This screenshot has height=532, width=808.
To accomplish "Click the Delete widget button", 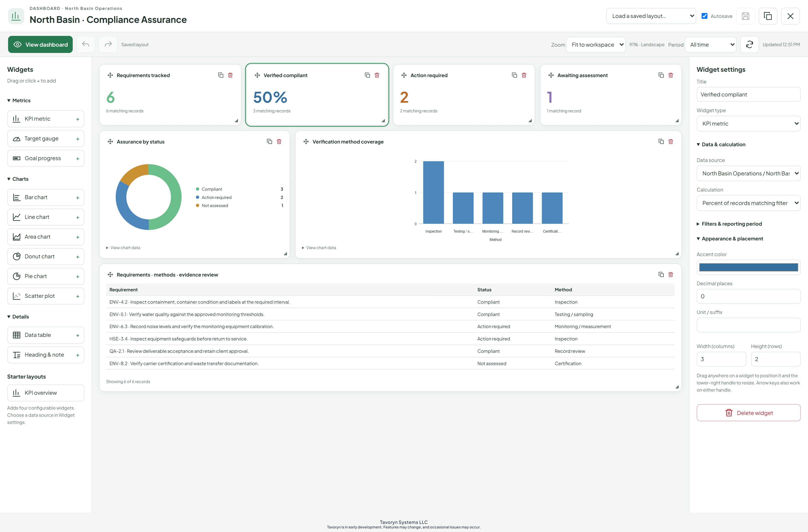I will 748,413.
